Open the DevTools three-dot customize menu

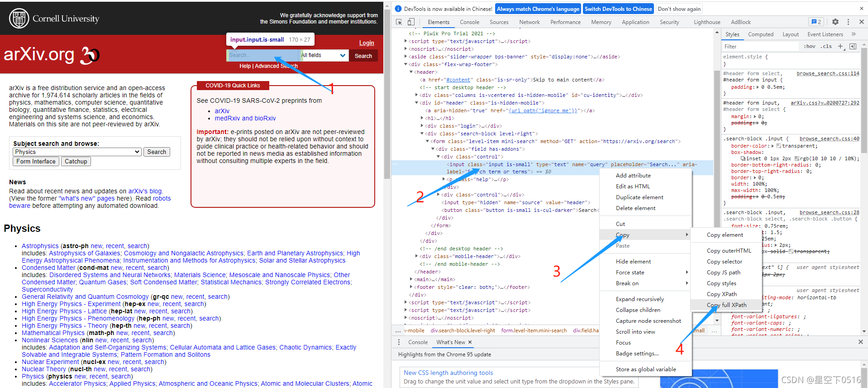pyautogui.click(x=848, y=22)
